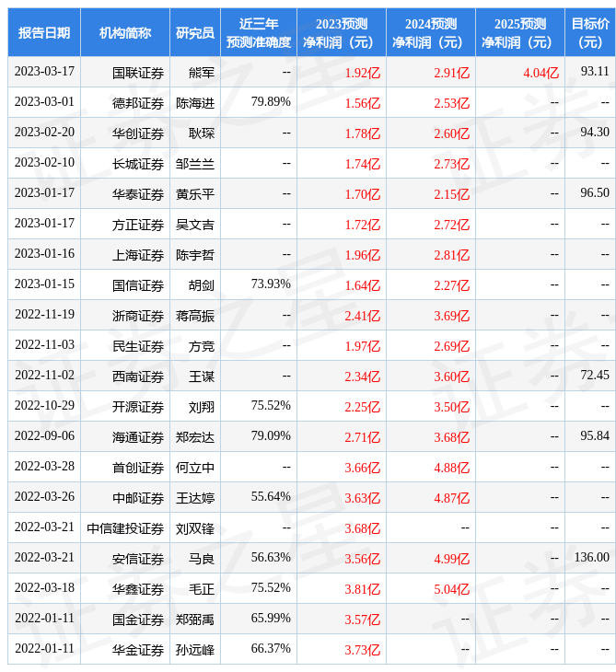Select institution 首创证券
This screenshot has height=672, width=616.
[x=138, y=468]
